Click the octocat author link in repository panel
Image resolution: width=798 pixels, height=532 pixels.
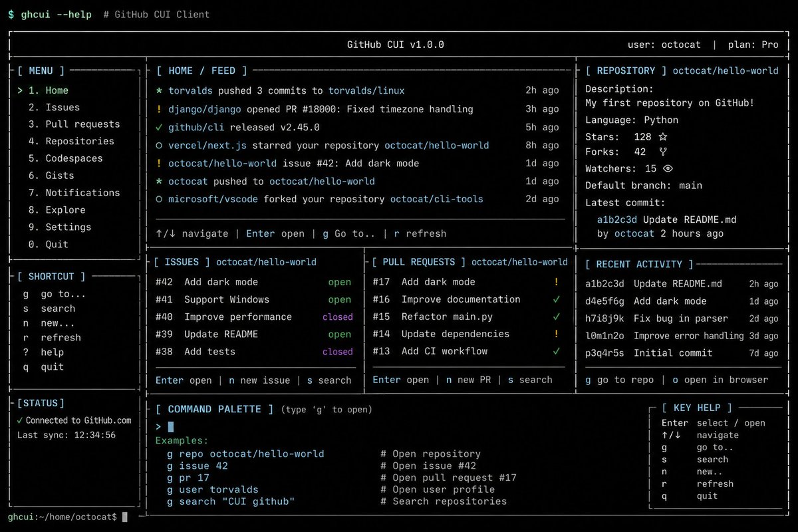click(634, 233)
